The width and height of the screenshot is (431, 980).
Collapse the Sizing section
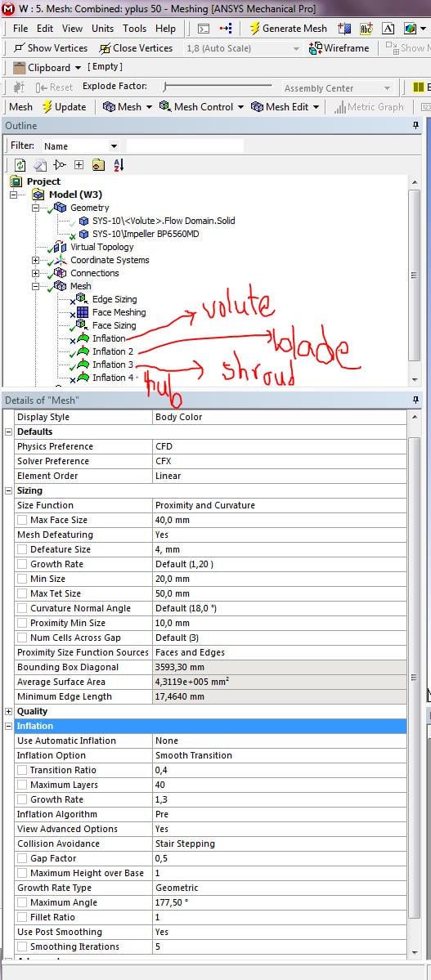pyautogui.click(x=9, y=490)
